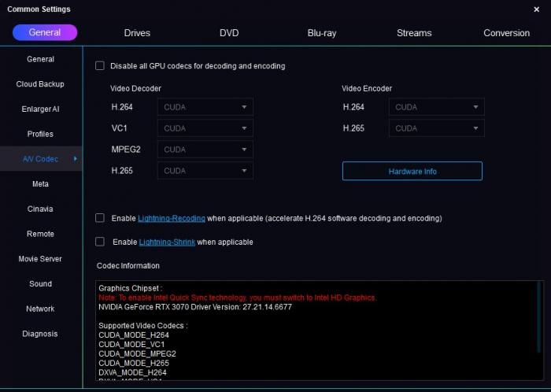Open VC1 video decoder dropdown
551x392 pixels.
click(205, 128)
